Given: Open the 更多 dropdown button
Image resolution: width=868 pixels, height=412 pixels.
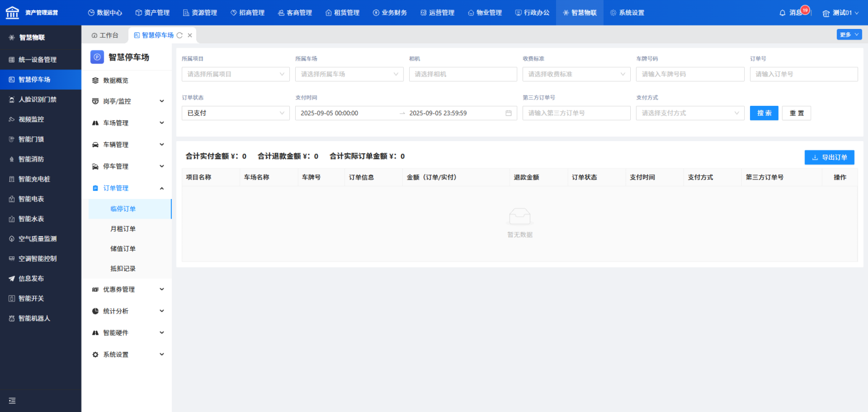Looking at the screenshot, I should coord(849,35).
